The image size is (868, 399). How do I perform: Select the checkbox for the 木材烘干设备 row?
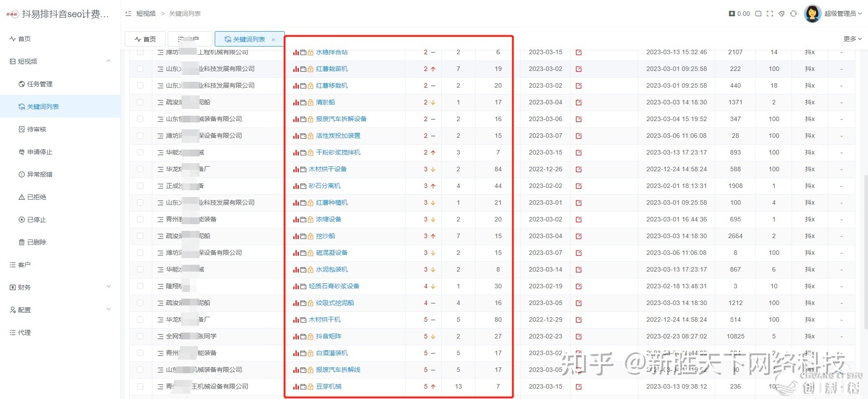click(140, 169)
